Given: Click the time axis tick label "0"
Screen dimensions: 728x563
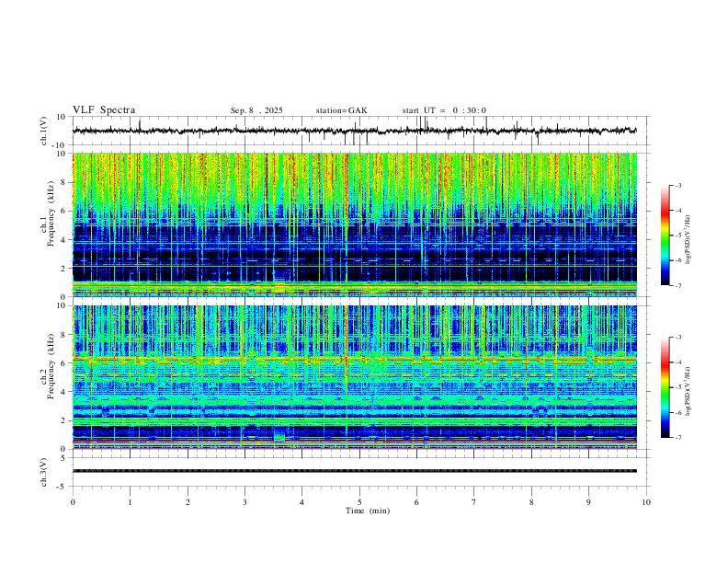Looking at the screenshot, I should pyautogui.click(x=73, y=502).
